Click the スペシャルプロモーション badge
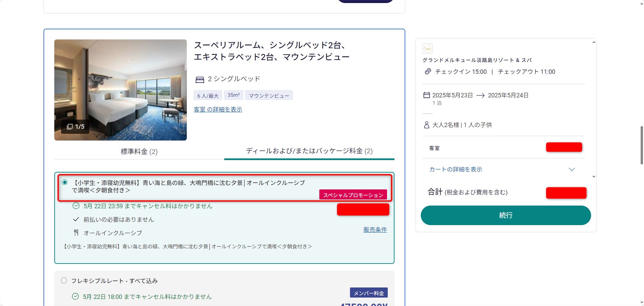Screen dimensions: 644x306 (x=353, y=195)
